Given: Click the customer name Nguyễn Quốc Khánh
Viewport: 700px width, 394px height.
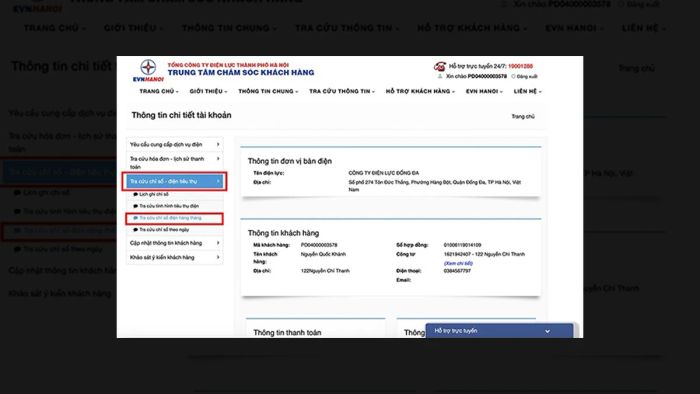Looking at the screenshot, I should [x=323, y=254].
